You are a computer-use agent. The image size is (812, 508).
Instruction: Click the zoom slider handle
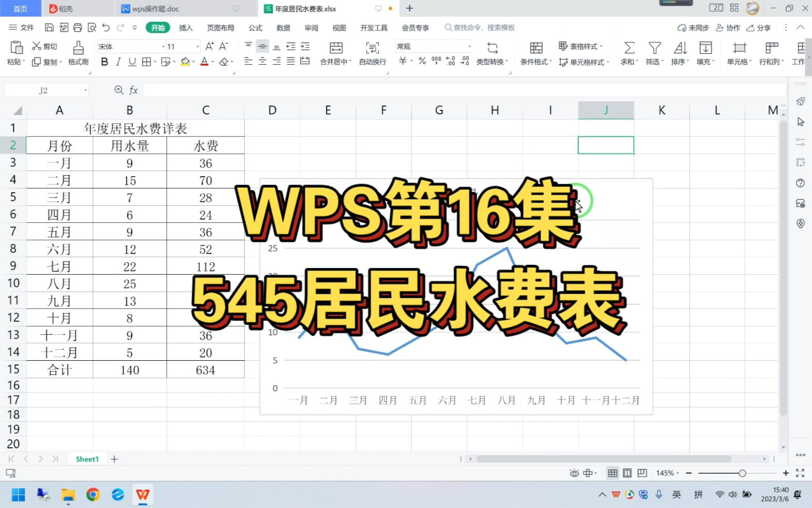pos(742,473)
